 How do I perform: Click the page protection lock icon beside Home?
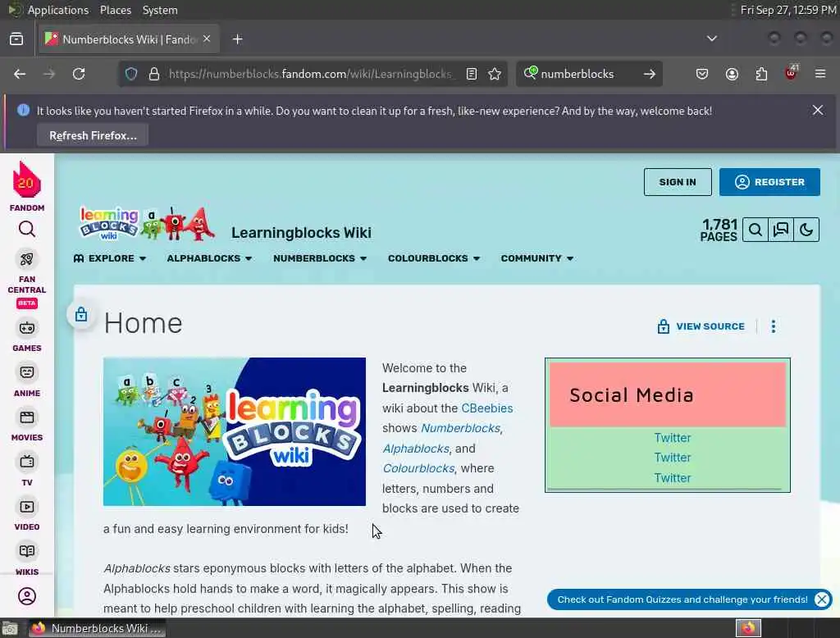pos(81,314)
